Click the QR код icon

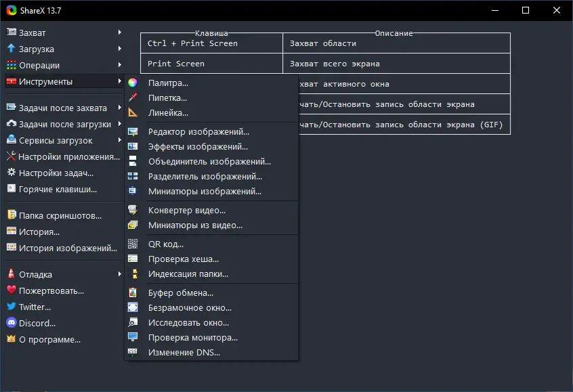(x=133, y=244)
